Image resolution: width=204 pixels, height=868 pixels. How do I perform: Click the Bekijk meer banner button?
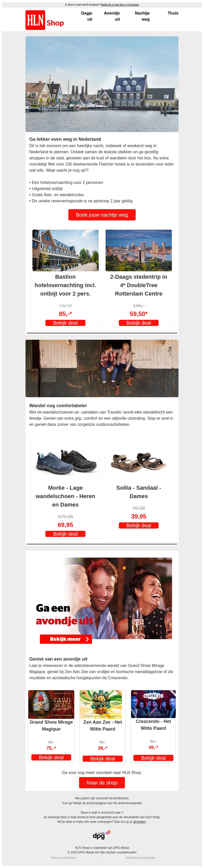(66, 639)
